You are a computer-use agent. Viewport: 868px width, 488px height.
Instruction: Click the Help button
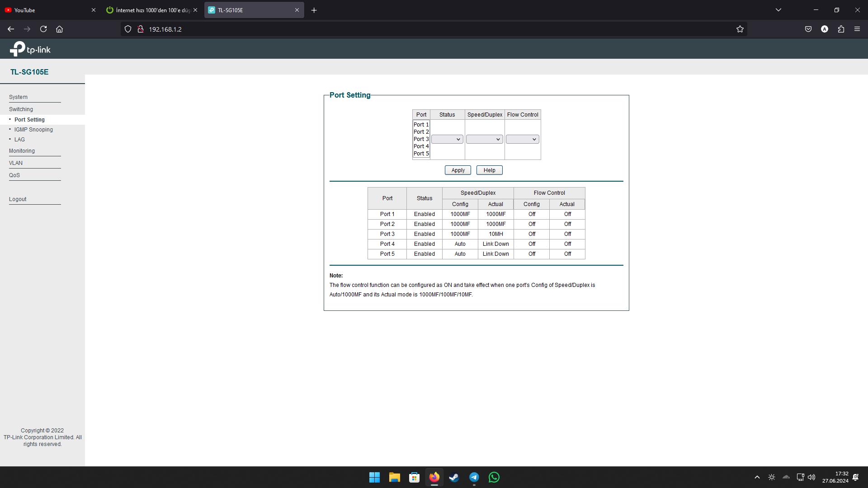pos(489,170)
